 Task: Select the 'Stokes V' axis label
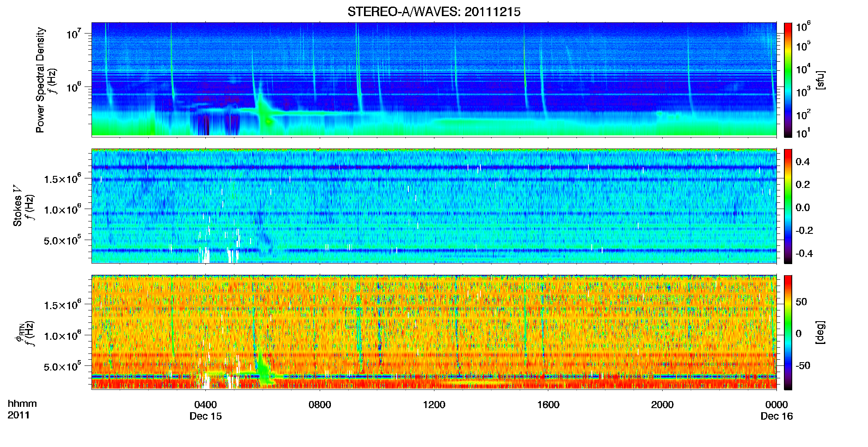18,206
